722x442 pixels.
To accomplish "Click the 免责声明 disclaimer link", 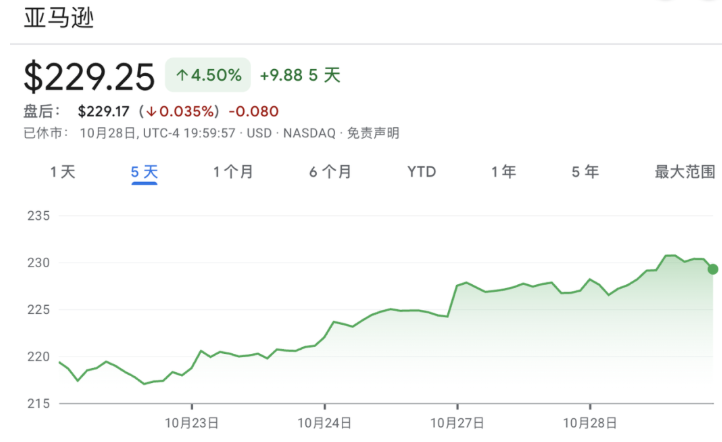I will tap(373, 132).
